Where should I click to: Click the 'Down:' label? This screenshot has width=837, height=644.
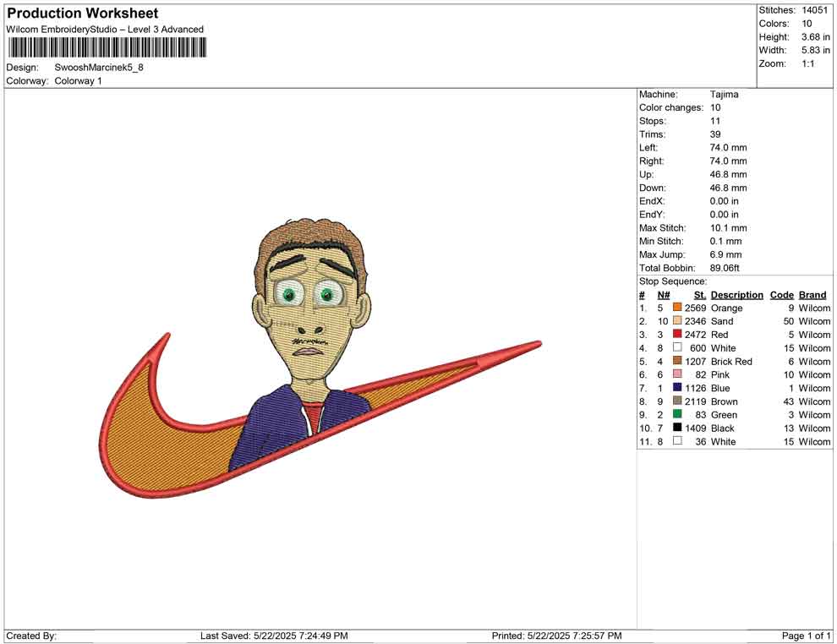click(653, 188)
